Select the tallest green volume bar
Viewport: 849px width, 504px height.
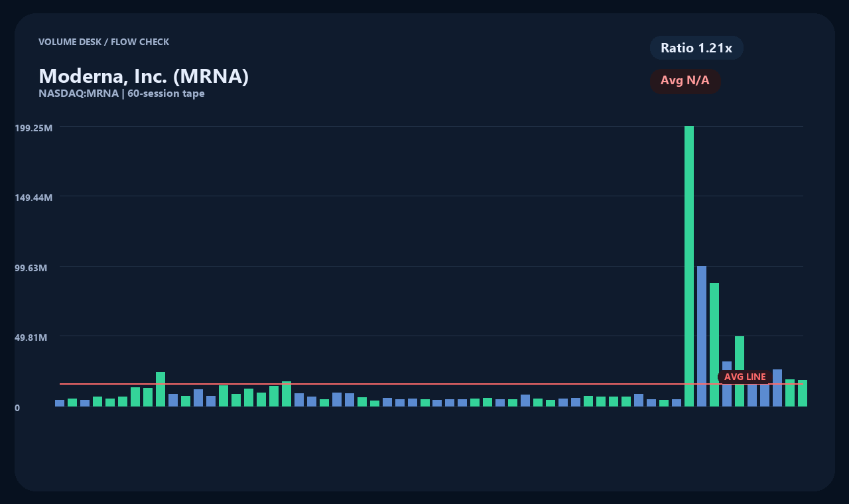tap(689, 266)
